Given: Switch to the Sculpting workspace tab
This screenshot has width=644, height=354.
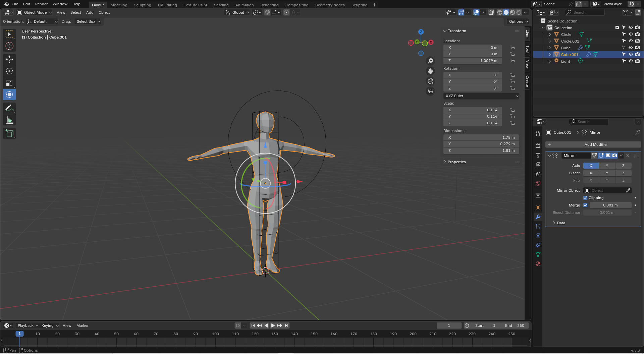Looking at the screenshot, I should [143, 5].
